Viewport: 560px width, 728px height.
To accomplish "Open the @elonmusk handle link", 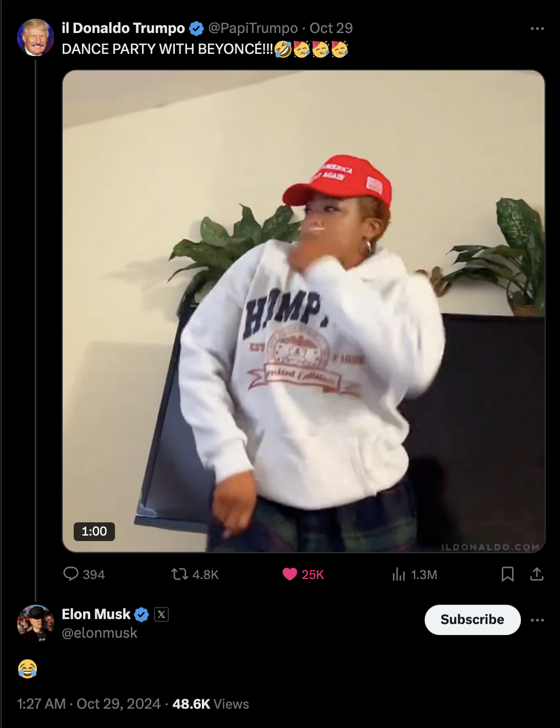I will pos(100,633).
